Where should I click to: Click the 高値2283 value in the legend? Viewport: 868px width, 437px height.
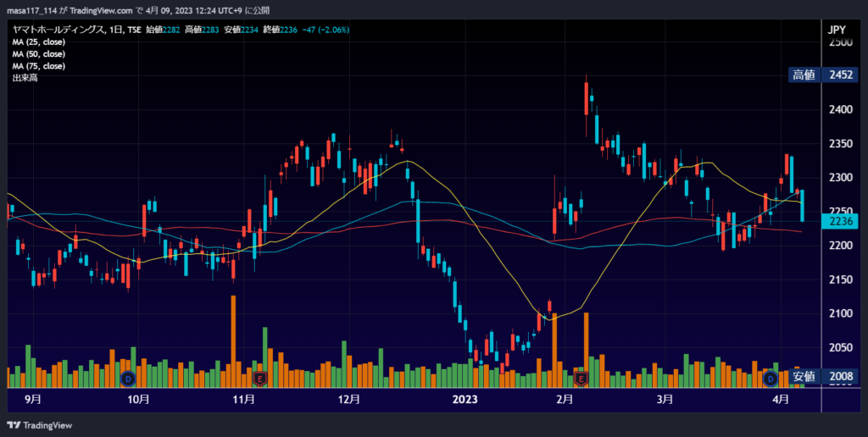click(x=202, y=30)
